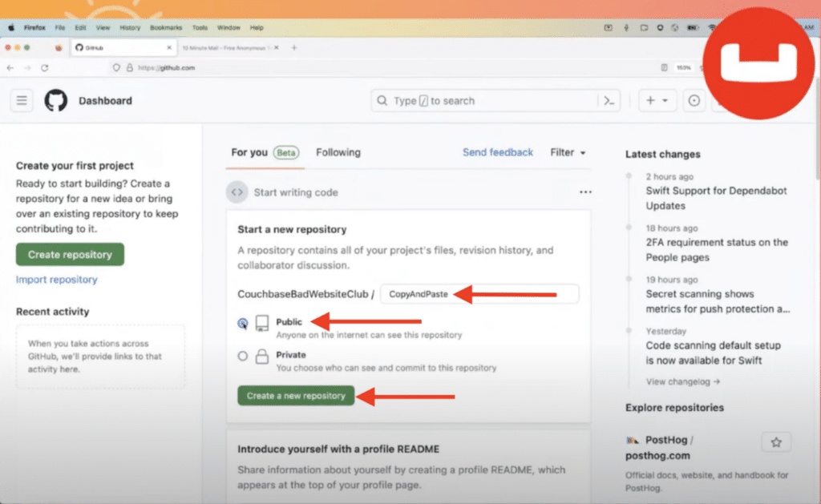Screen dimensions: 821x504
Task: Click the 150% zoom indicator
Action: tap(682, 68)
